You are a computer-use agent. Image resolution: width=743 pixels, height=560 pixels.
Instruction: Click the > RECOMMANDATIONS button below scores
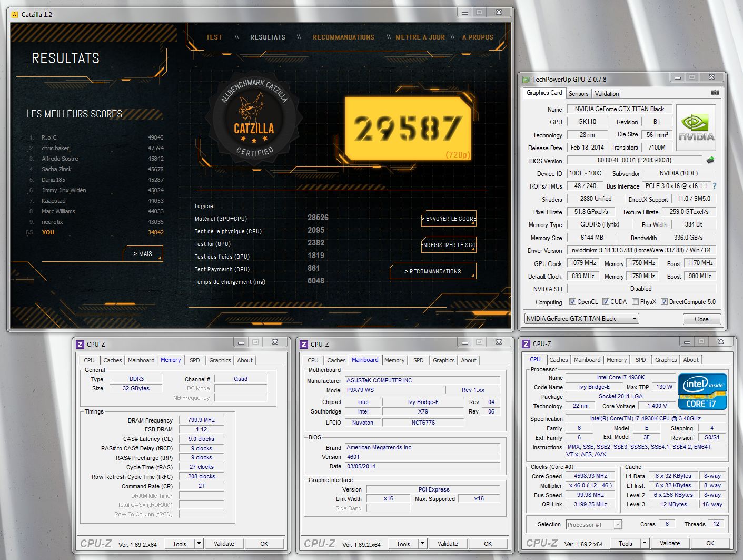point(433,271)
